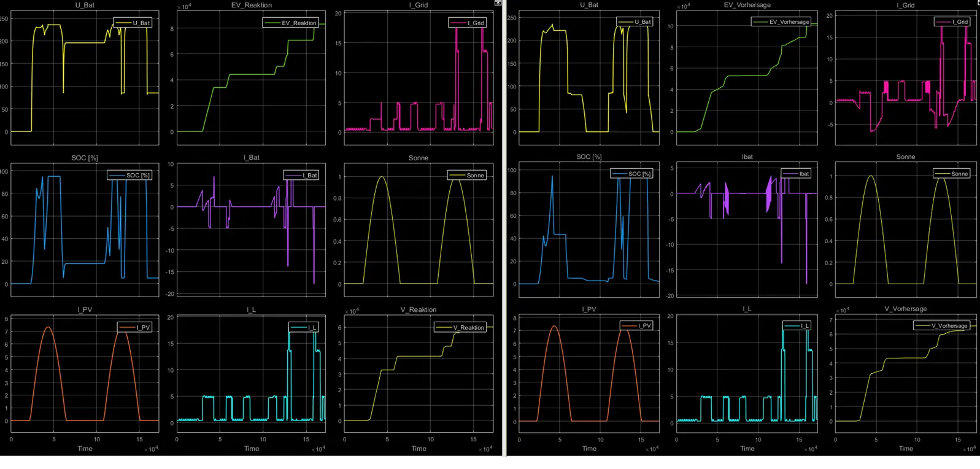Click the V_Reaktion plot title
The width and height of the screenshot is (980, 469).
(x=419, y=309)
